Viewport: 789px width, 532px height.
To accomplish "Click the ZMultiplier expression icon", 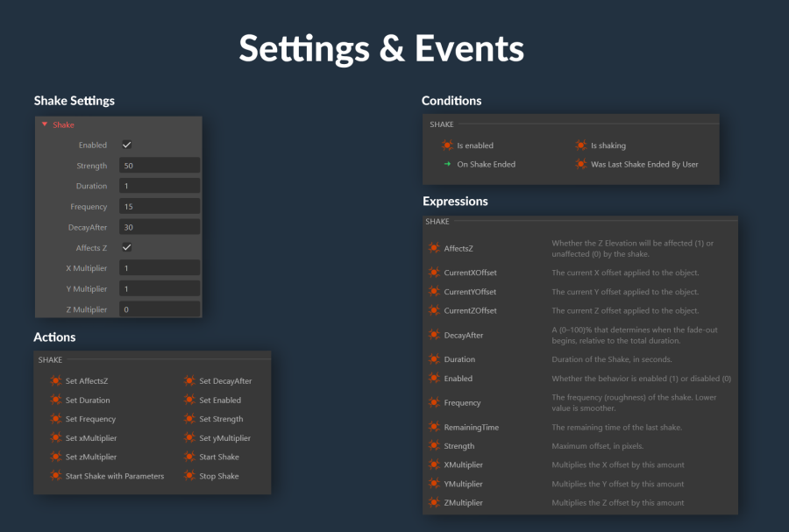I will point(434,502).
